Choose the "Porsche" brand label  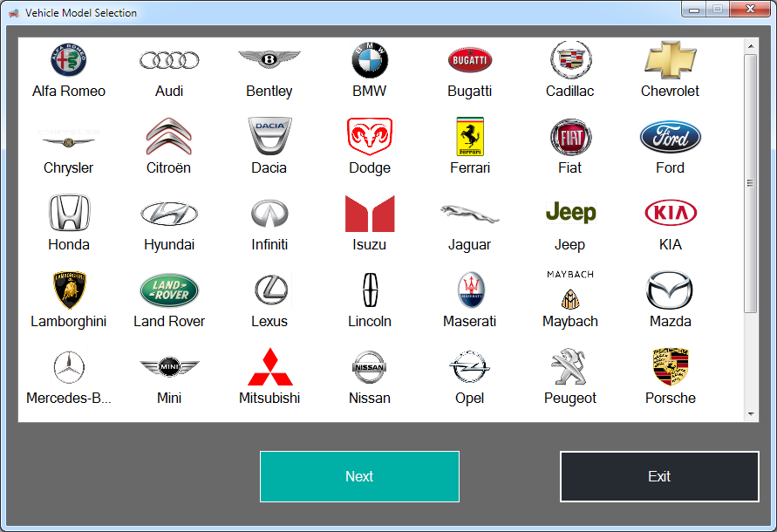pos(671,399)
